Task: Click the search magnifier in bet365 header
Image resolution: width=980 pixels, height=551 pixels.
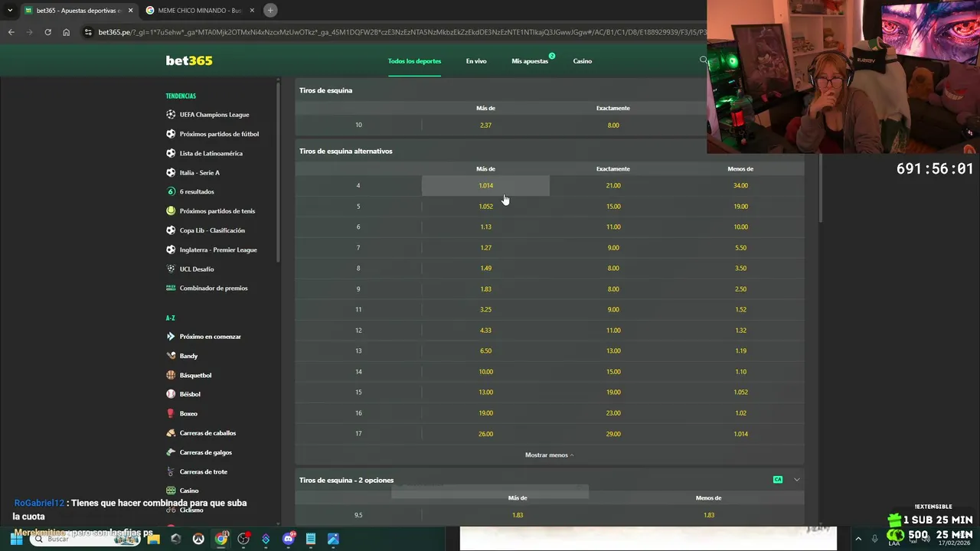Action: coord(703,60)
